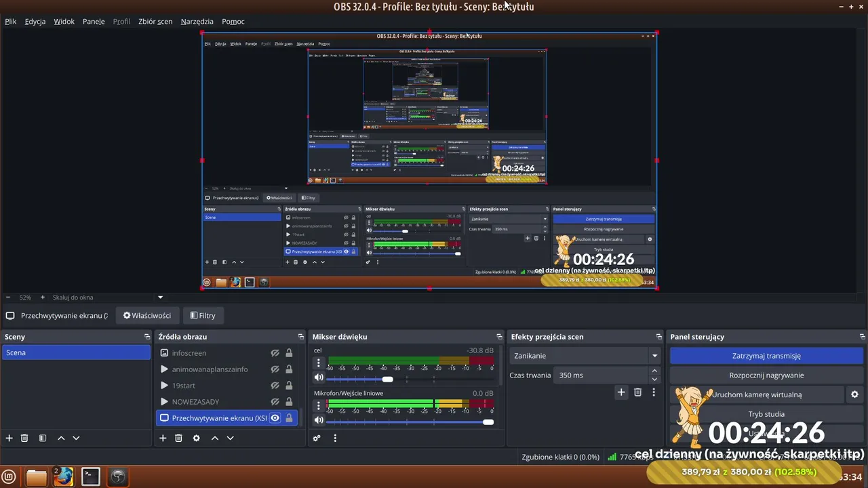Add a new scene in Sceny panel

pyautogui.click(x=9, y=438)
